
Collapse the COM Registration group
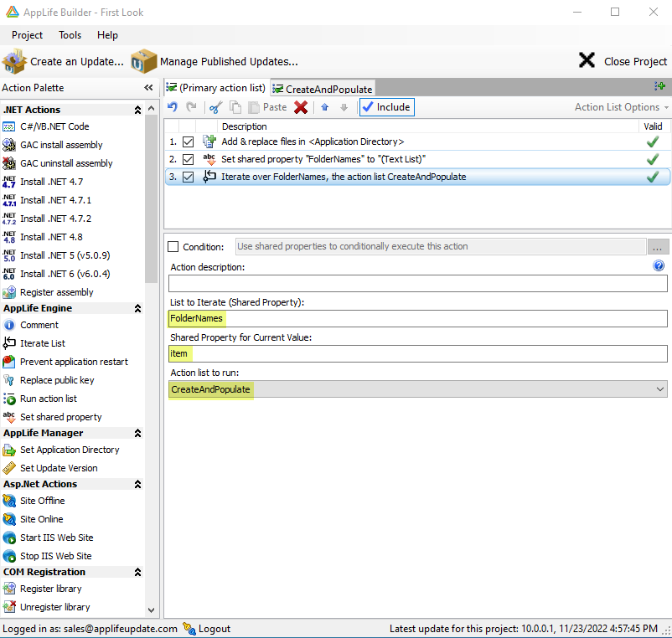(137, 572)
